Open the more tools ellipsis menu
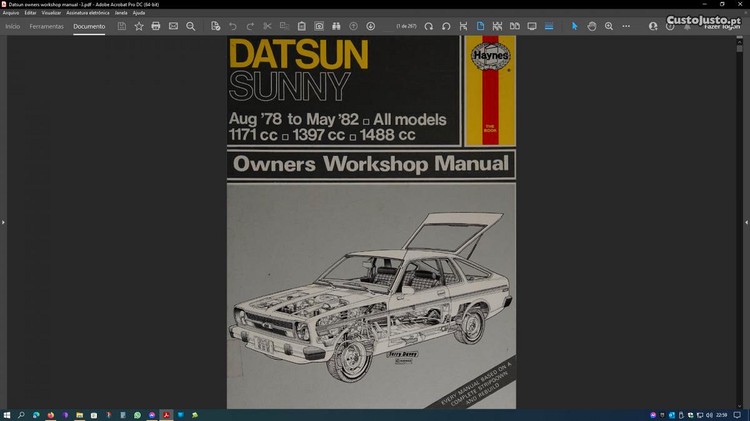Image resolution: width=750 pixels, height=421 pixels. [x=626, y=26]
